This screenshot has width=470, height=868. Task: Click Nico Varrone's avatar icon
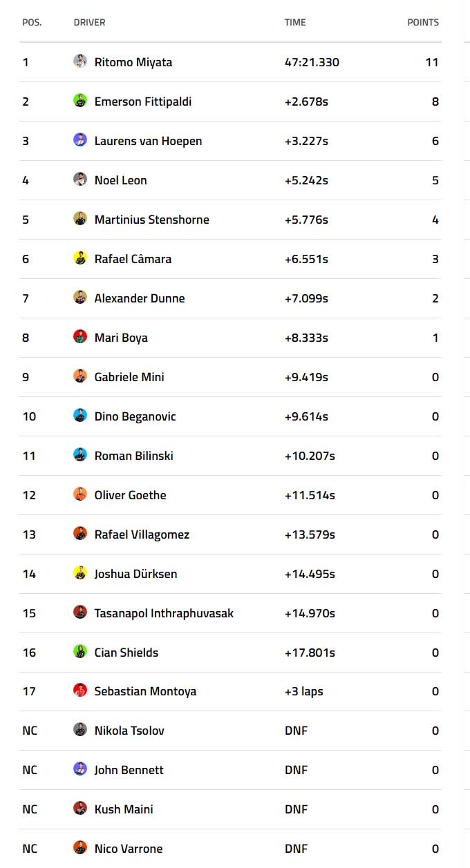(80, 847)
